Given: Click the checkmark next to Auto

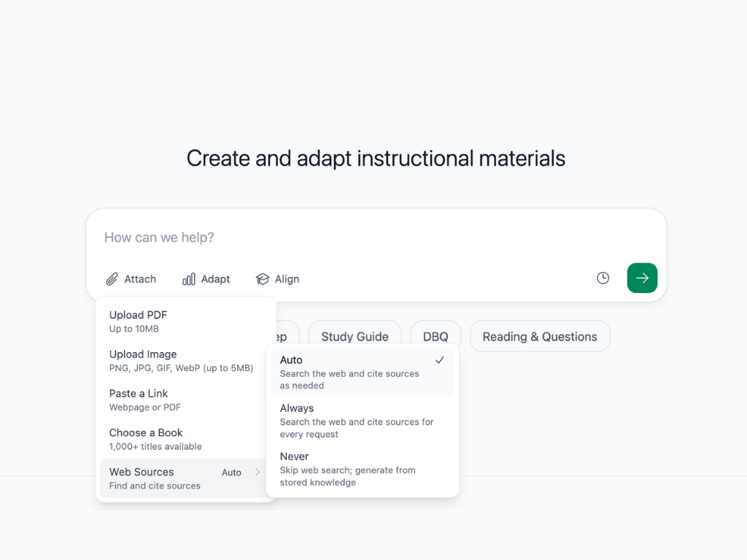Looking at the screenshot, I should point(439,360).
